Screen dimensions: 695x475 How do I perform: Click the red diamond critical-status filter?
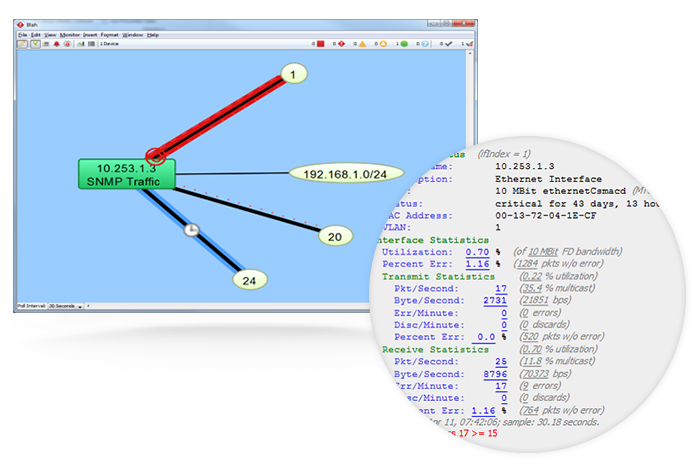pyautogui.click(x=342, y=44)
